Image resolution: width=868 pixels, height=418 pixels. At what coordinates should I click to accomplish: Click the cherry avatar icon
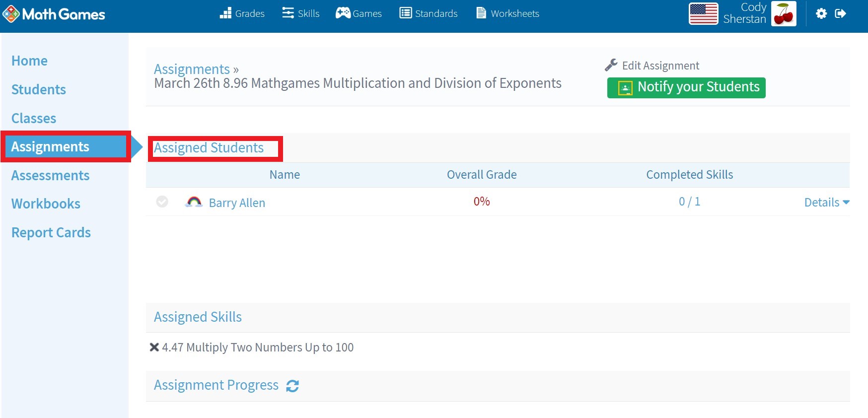tap(784, 13)
